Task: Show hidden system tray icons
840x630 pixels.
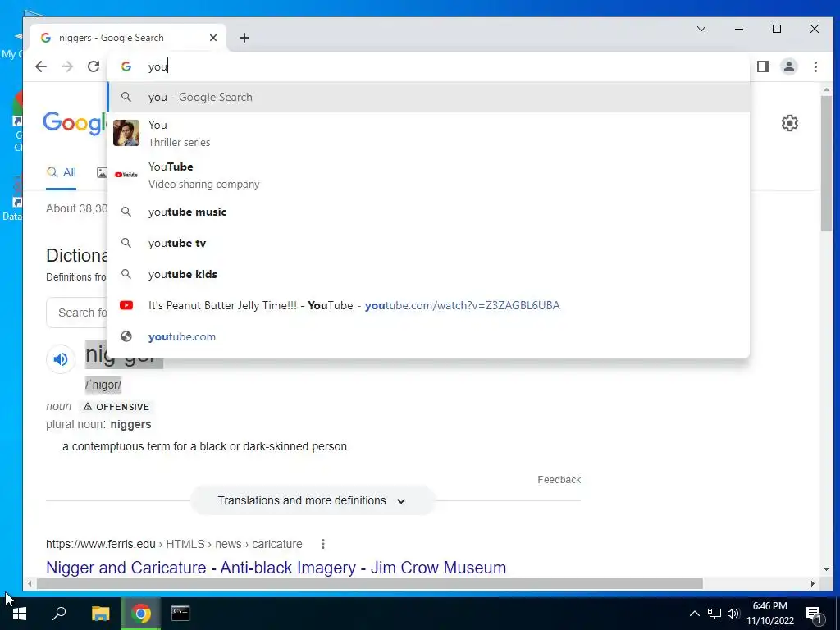Action: tap(694, 614)
